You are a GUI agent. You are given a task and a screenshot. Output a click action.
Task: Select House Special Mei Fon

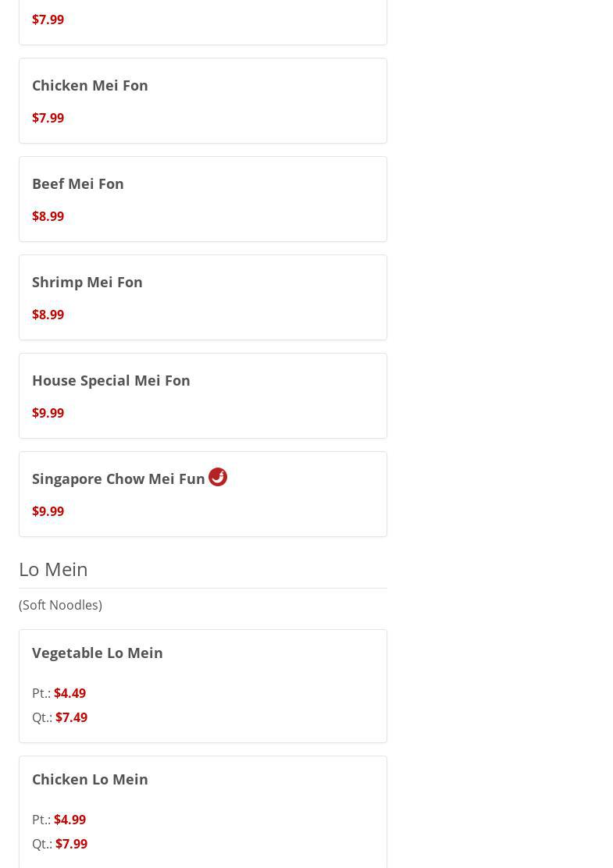coord(111,380)
